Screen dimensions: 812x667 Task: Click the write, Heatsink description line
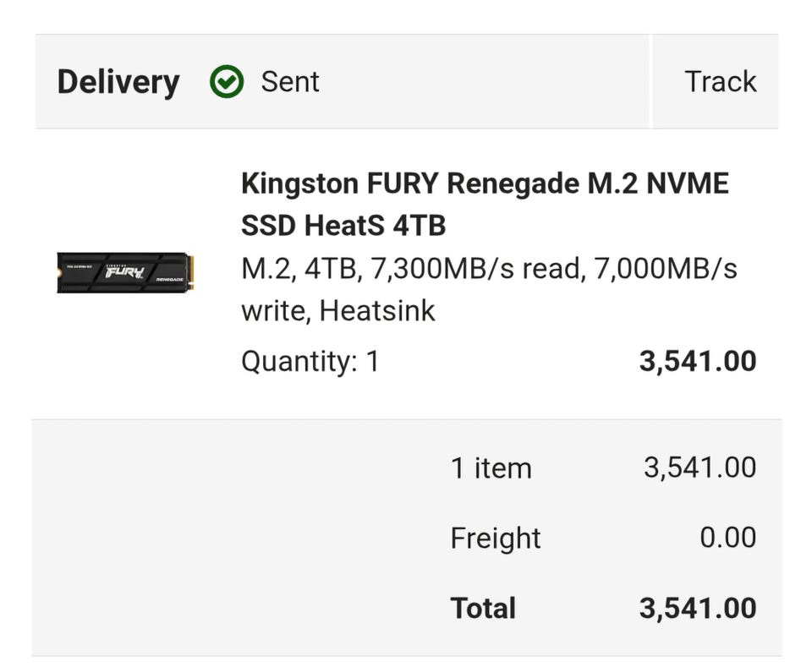click(x=338, y=311)
